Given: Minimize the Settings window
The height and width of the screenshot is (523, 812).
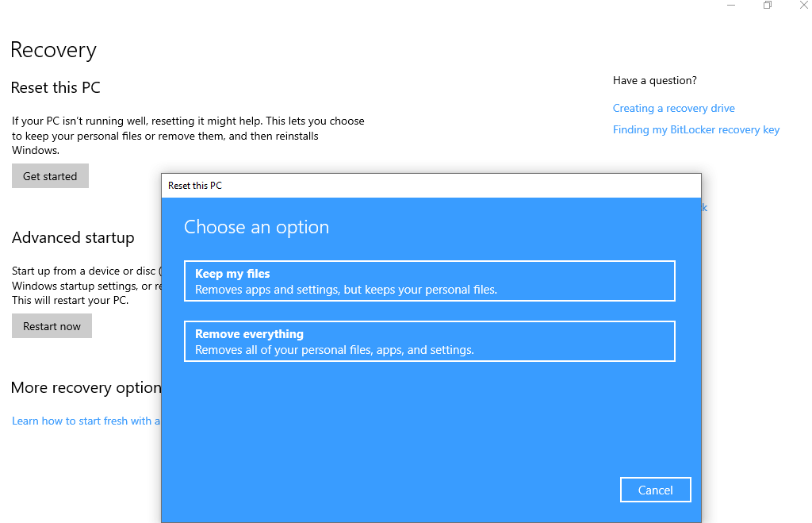Looking at the screenshot, I should (730, 6).
